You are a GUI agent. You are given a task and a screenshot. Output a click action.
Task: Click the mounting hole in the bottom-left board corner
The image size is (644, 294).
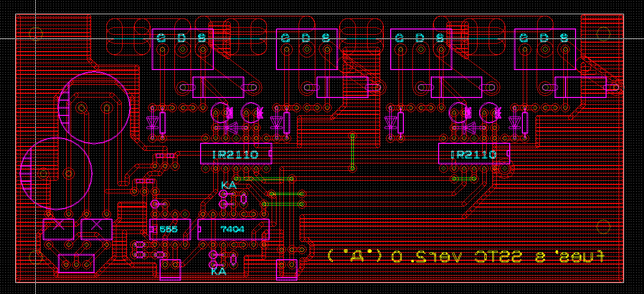[x=36, y=257]
